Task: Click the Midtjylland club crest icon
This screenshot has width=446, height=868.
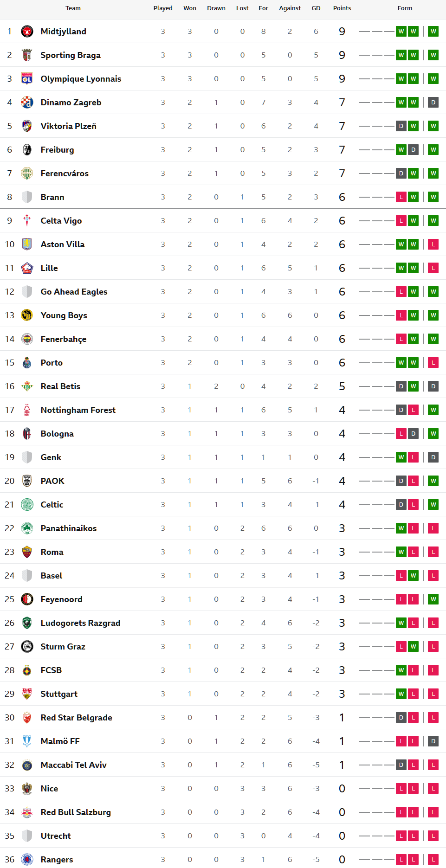Action: [x=27, y=32]
